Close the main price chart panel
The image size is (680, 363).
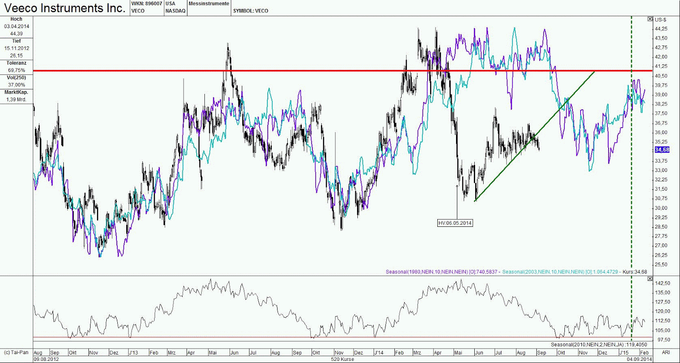[x=650, y=19]
